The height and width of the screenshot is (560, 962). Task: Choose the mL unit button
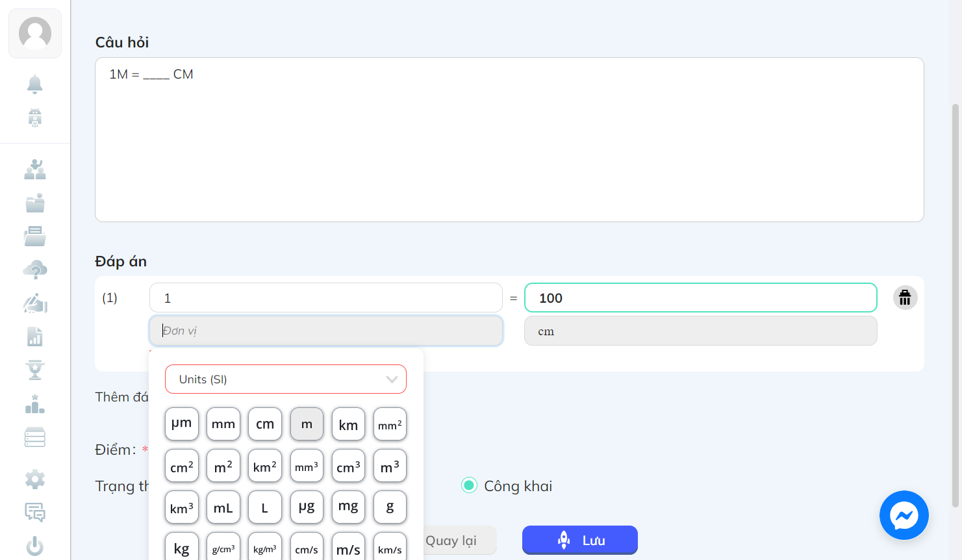click(x=223, y=507)
